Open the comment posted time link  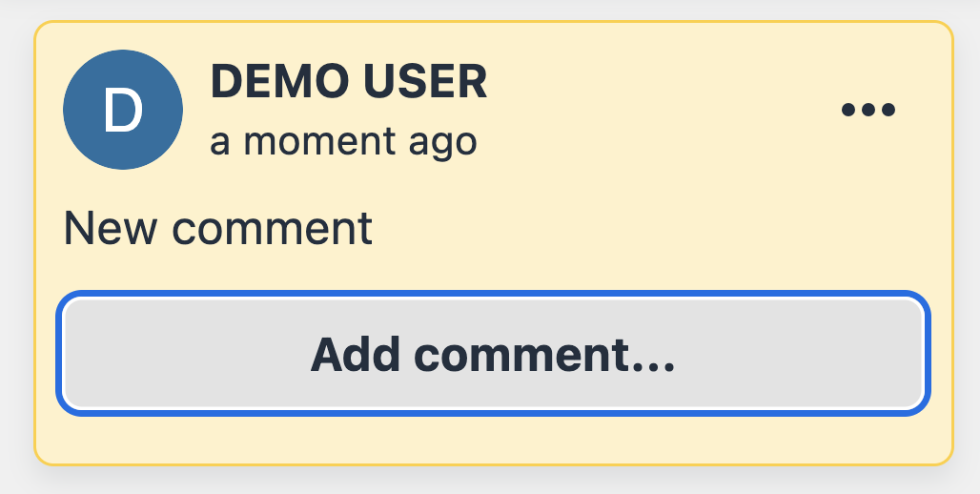(343, 141)
